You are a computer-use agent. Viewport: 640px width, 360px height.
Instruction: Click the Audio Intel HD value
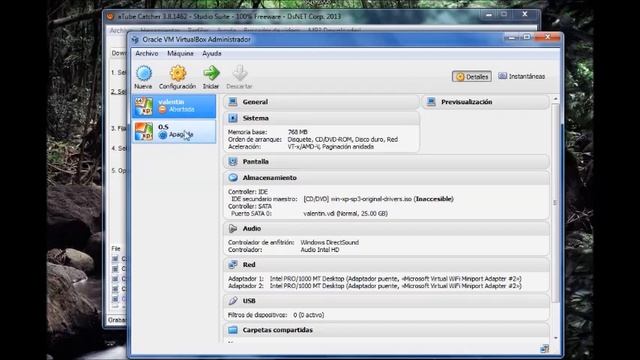tap(320, 250)
